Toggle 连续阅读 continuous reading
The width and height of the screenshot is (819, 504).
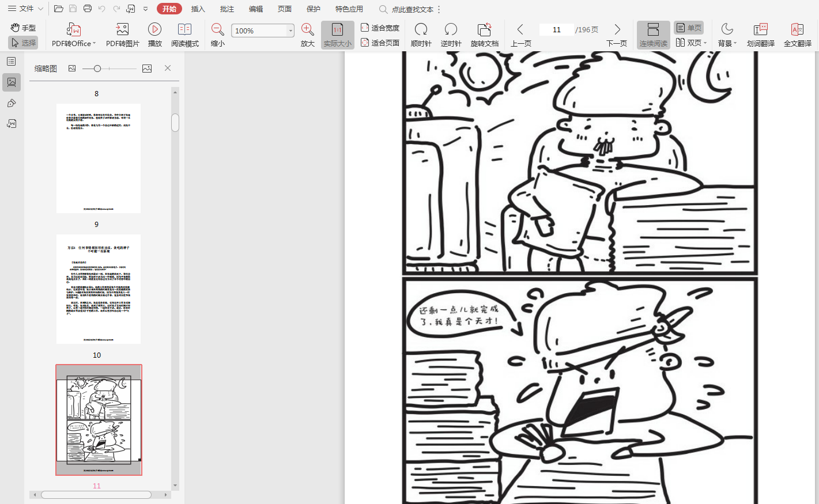[x=654, y=35]
